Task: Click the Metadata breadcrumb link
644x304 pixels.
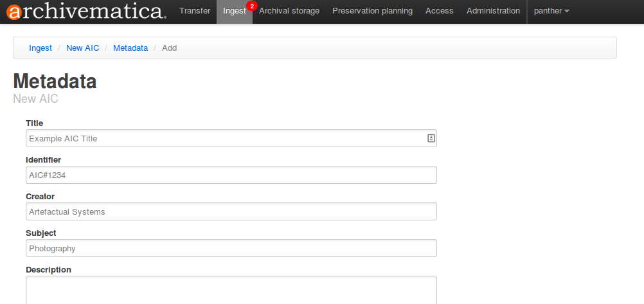Action: click(130, 48)
